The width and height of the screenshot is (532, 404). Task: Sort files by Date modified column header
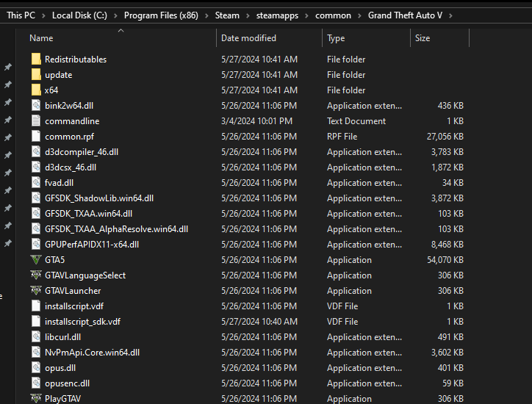pyautogui.click(x=248, y=38)
